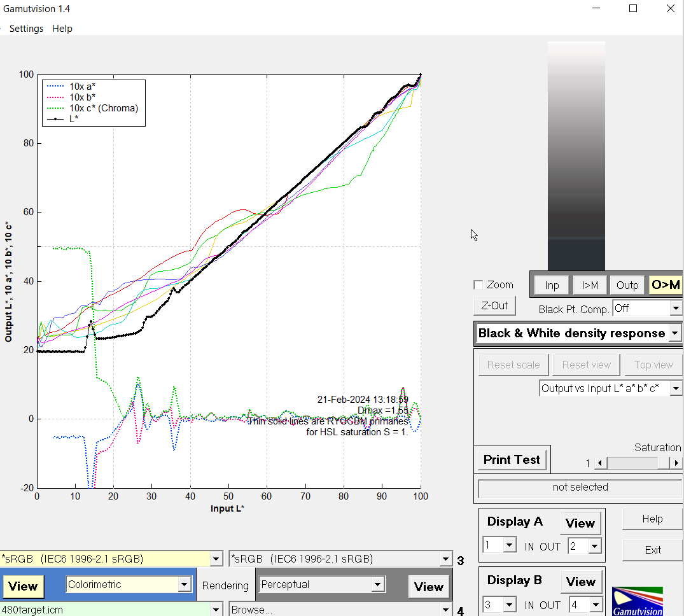Expand Black & White density response dropdown
684x616 pixels.
click(x=578, y=333)
